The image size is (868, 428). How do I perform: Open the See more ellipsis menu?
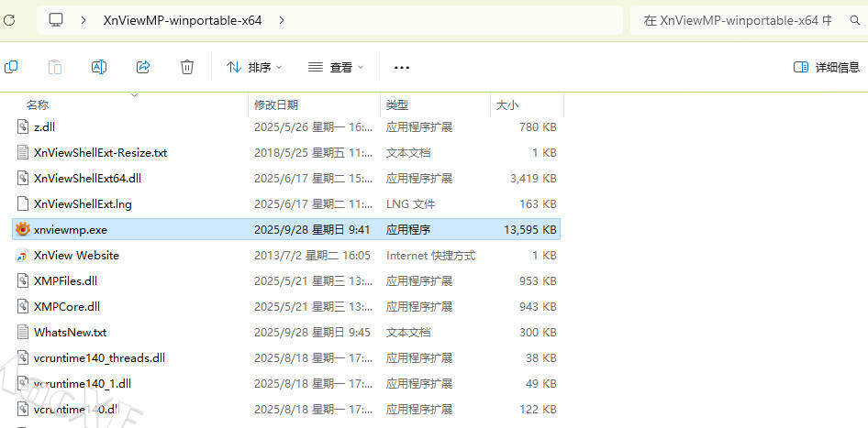coord(401,68)
